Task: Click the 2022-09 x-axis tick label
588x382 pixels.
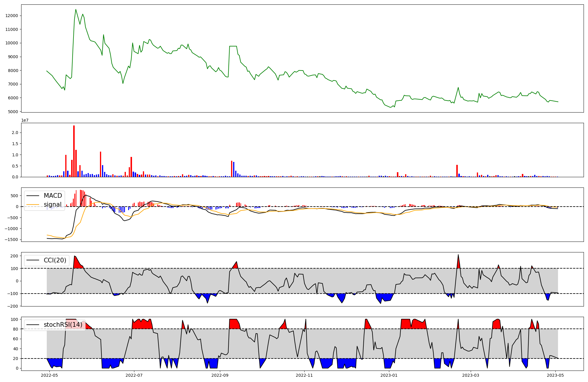Action: pos(220,375)
